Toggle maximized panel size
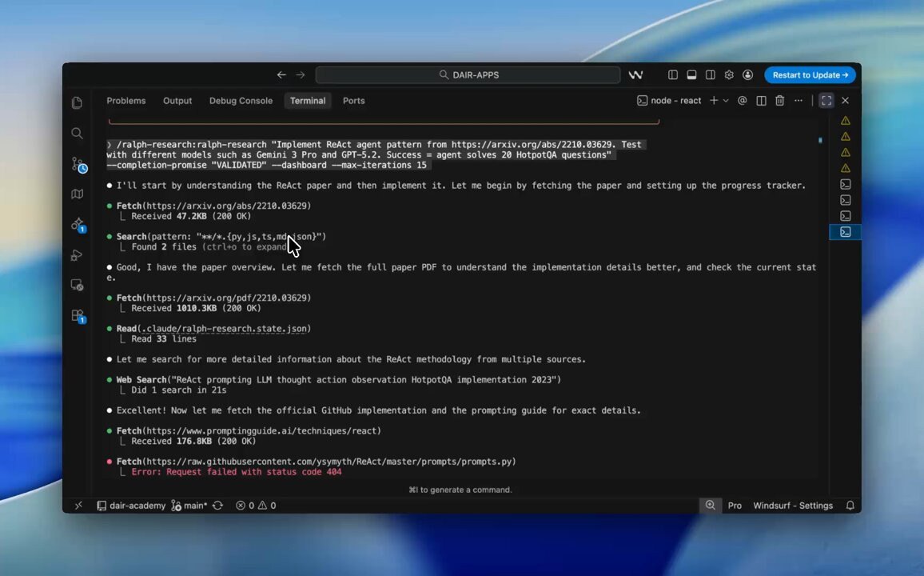 (x=826, y=101)
